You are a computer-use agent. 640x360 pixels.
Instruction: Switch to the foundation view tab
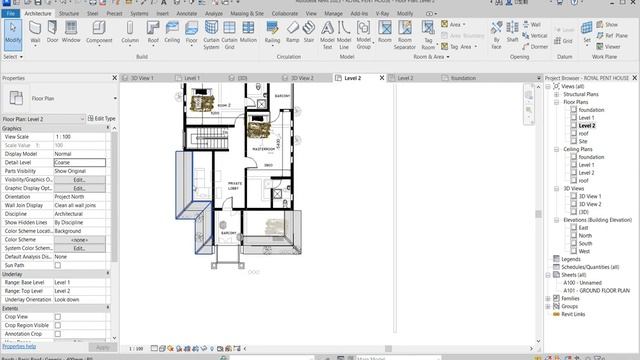click(463, 78)
